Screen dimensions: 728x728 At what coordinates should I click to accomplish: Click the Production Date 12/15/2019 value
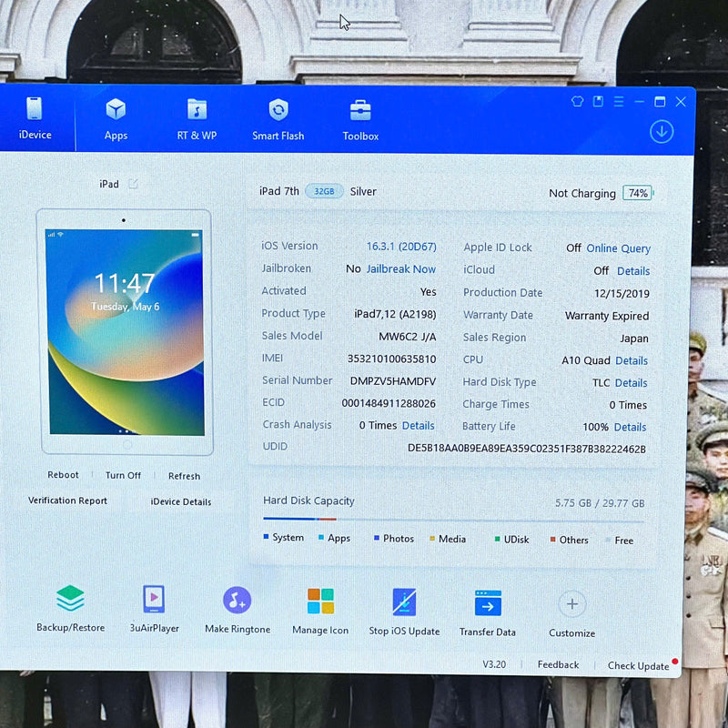pos(622,293)
